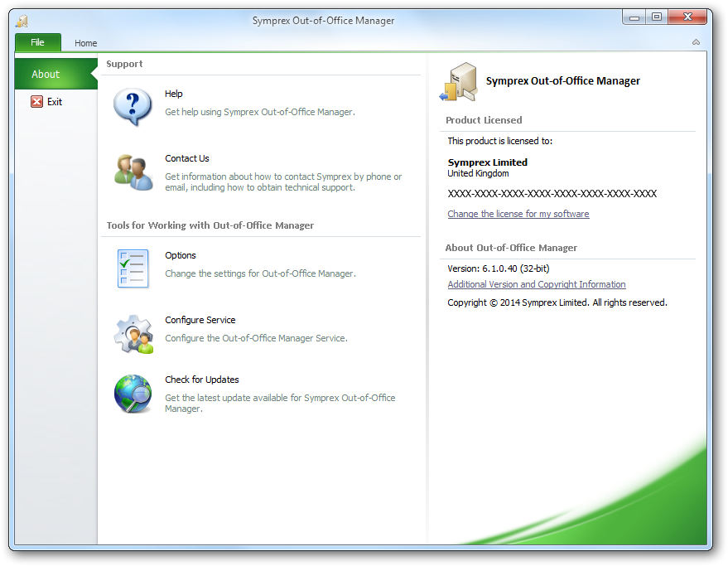The image size is (728, 566).
Task: Click the Help question mark icon
Action: point(133,107)
